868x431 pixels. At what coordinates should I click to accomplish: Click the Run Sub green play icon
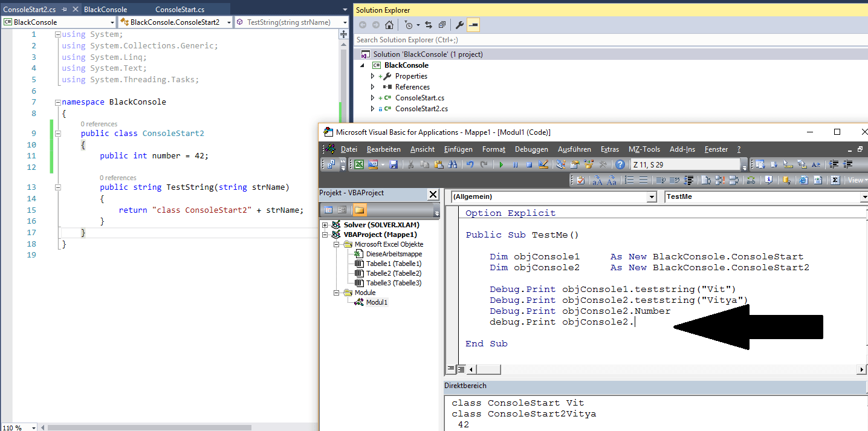[x=501, y=164]
